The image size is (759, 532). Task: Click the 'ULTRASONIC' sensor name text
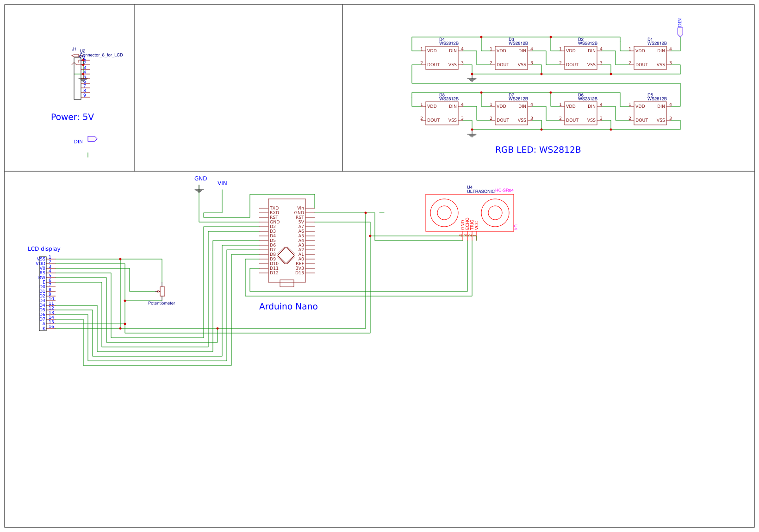pyautogui.click(x=481, y=192)
